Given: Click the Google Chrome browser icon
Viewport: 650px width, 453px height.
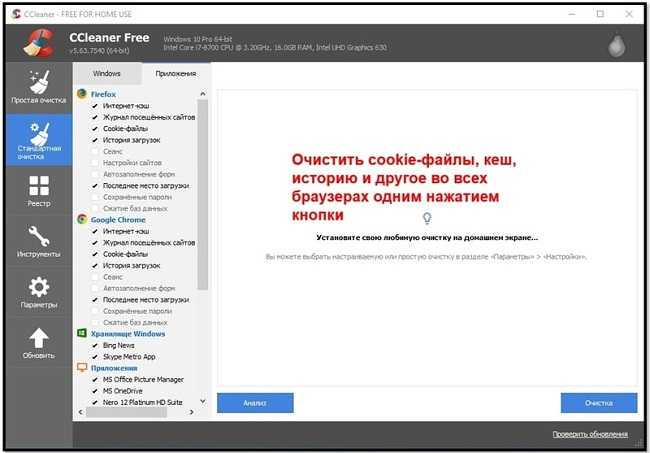Looking at the screenshot, I should [82, 219].
